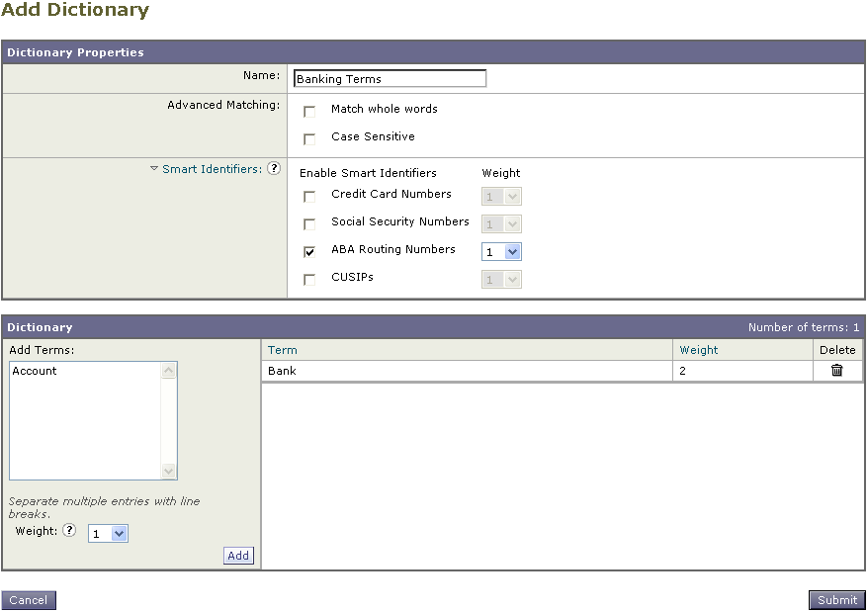Screen dimensions: 868x611
Task: Click Dictionary Properties section header
Action: click(433, 52)
